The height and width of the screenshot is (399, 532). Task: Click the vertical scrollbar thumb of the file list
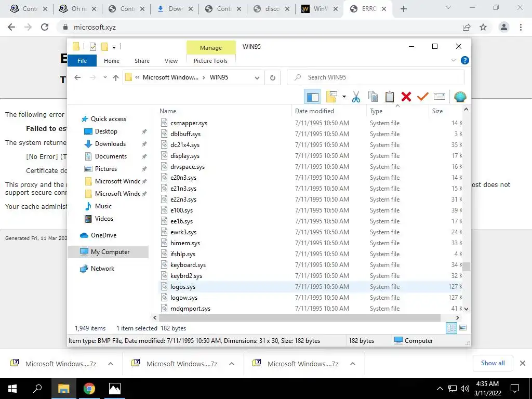coord(466,267)
